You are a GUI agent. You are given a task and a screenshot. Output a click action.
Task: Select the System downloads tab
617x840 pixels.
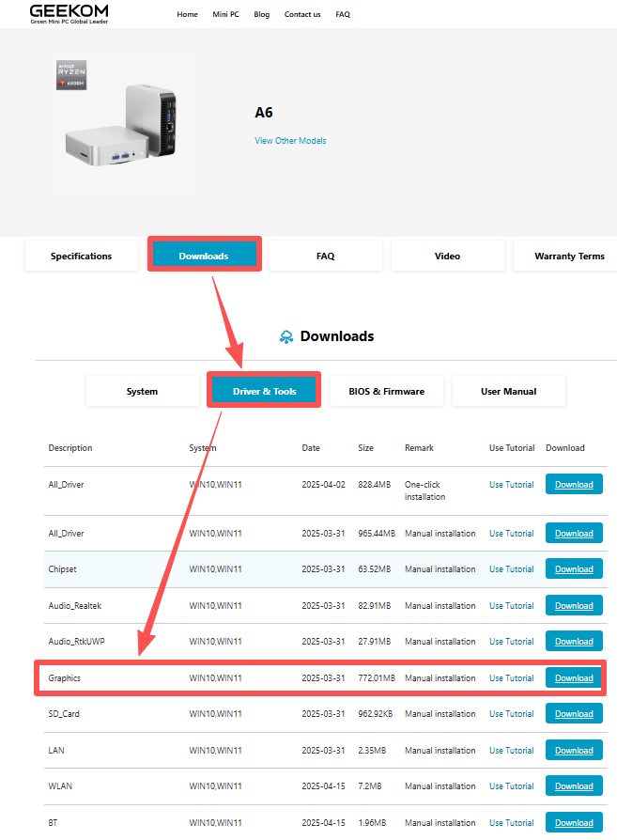click(x=142, y=391)
